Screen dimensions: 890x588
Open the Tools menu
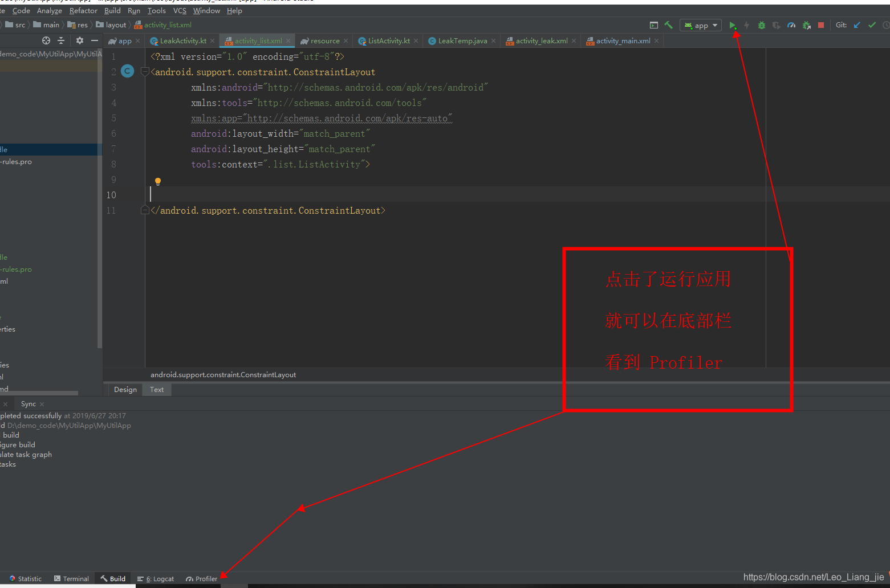click(x=157, y=11)
